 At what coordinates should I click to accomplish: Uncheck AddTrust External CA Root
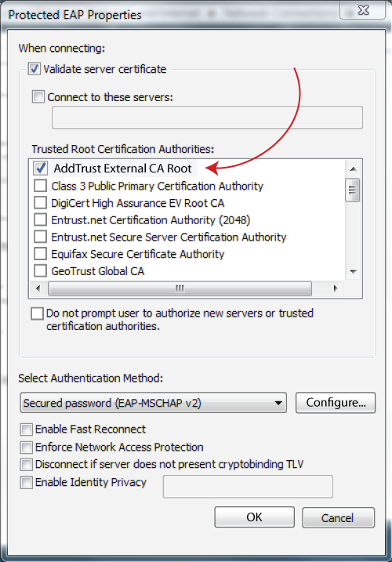(40, 168)
